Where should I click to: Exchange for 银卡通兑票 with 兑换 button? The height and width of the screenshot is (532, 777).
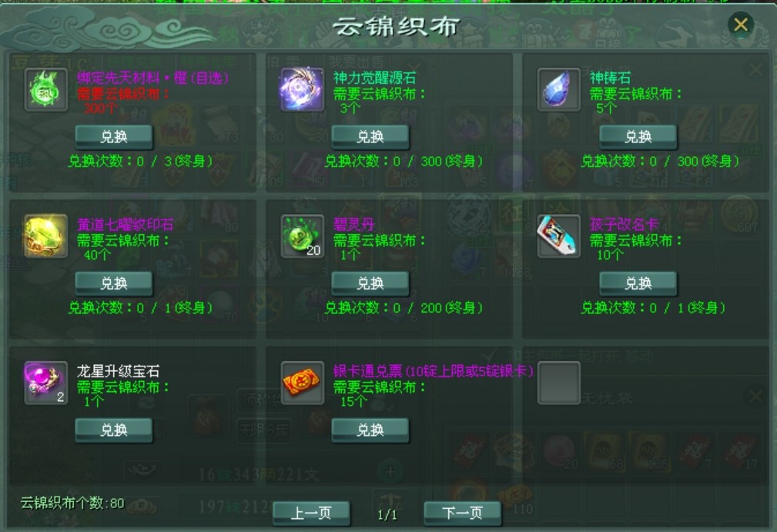(370, 430)
